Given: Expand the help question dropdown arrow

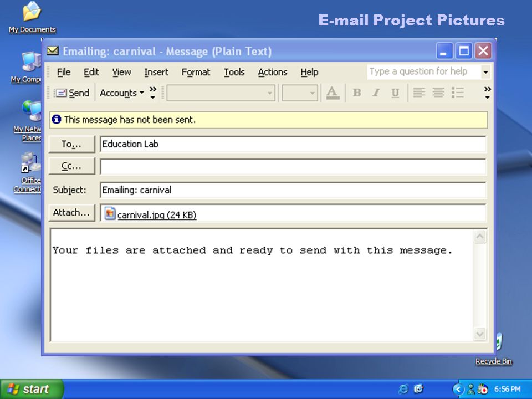Looking at the screenshot, I should tap(485, 72).
